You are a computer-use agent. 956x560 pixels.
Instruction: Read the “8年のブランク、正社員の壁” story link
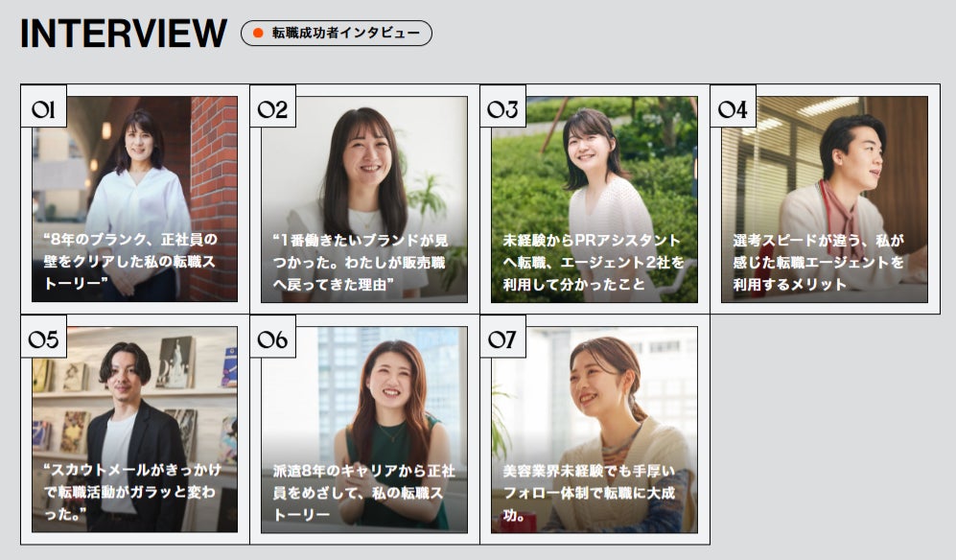pyautogui.click(x=130, y=261)
